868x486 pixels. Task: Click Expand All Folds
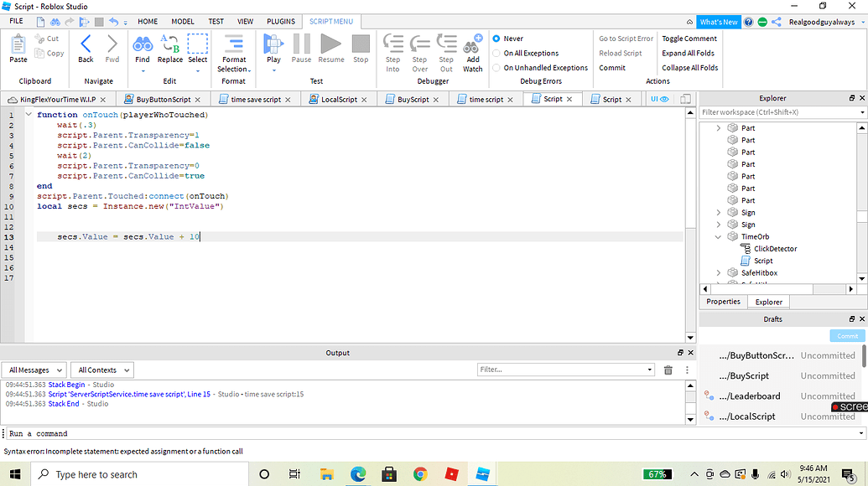point(688,53)
